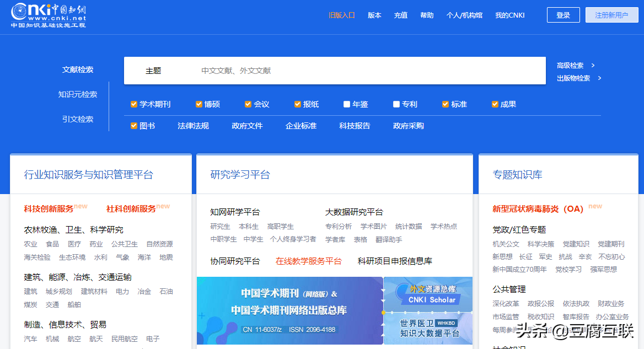
Task: Open the 学术图片 link
Action: [373, 226]
